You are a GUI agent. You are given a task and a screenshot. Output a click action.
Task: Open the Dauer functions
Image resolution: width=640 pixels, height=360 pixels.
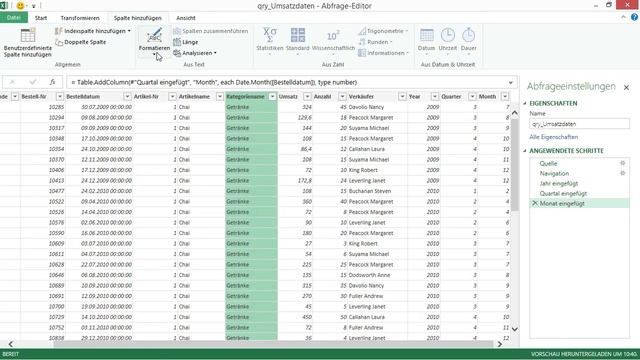point(469,41)
